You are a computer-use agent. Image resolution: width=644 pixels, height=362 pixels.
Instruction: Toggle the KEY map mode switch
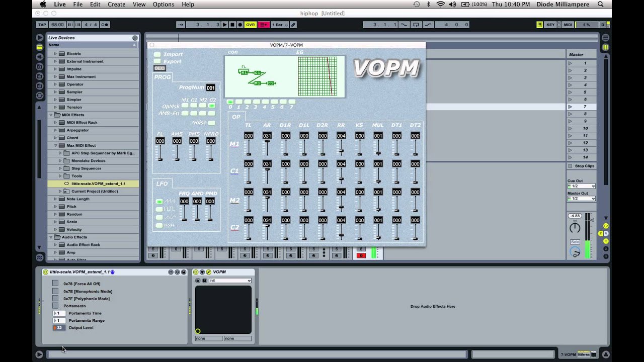550,25
